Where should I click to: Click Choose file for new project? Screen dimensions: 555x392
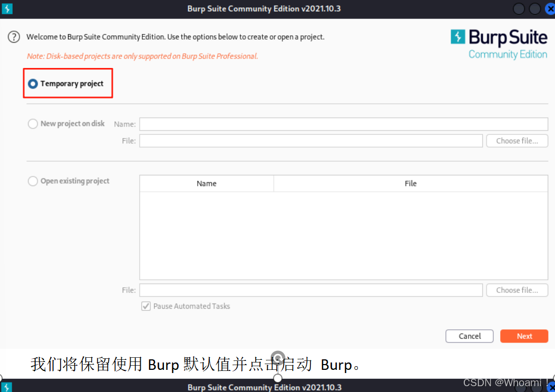pyautogui.click(x=517, y=141)
